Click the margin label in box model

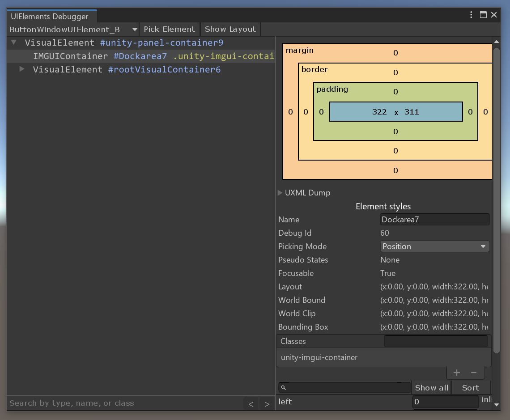click(x=300, y=50)
